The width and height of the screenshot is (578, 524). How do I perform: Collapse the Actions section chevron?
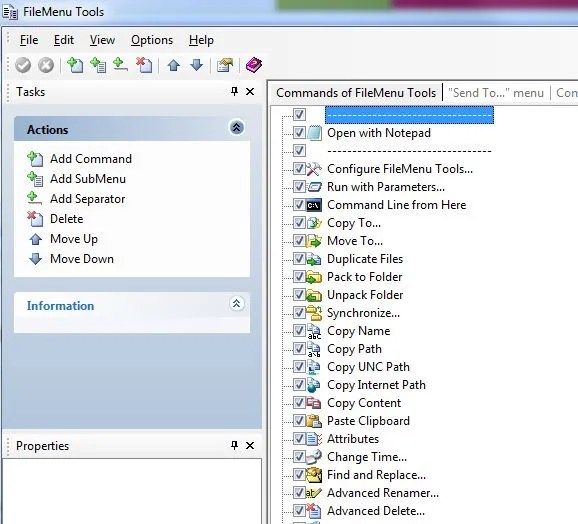click(237, 127)
